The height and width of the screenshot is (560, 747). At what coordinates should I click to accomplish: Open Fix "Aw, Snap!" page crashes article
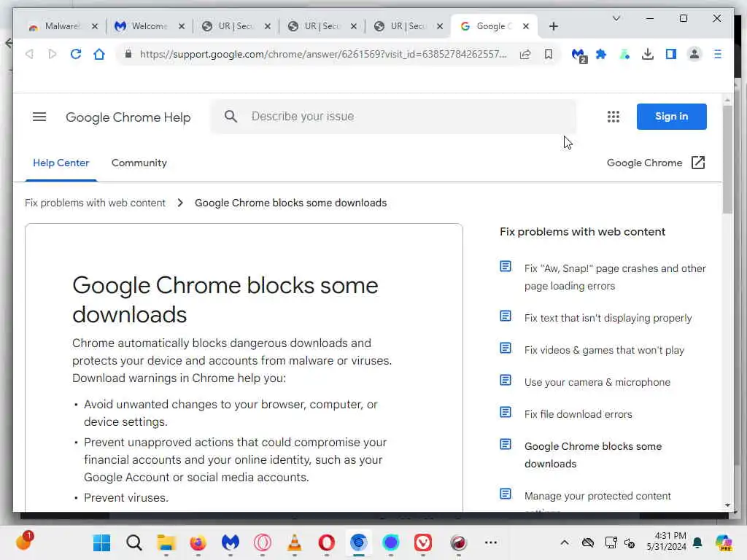614,277
